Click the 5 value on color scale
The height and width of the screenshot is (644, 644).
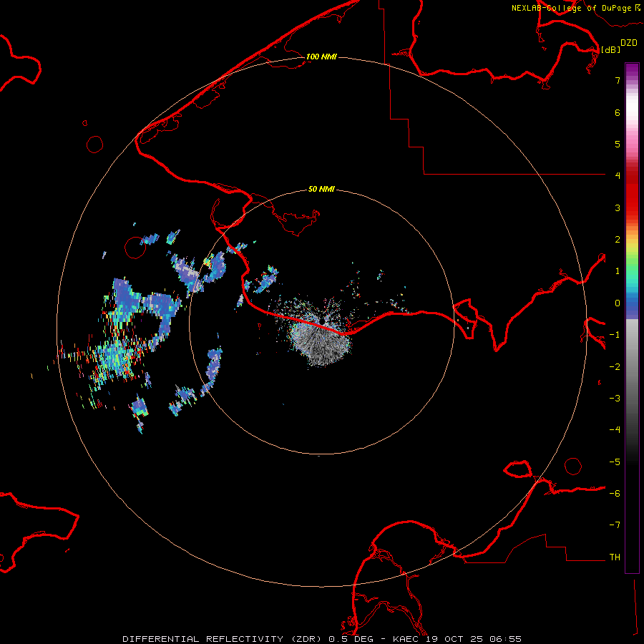618,144
